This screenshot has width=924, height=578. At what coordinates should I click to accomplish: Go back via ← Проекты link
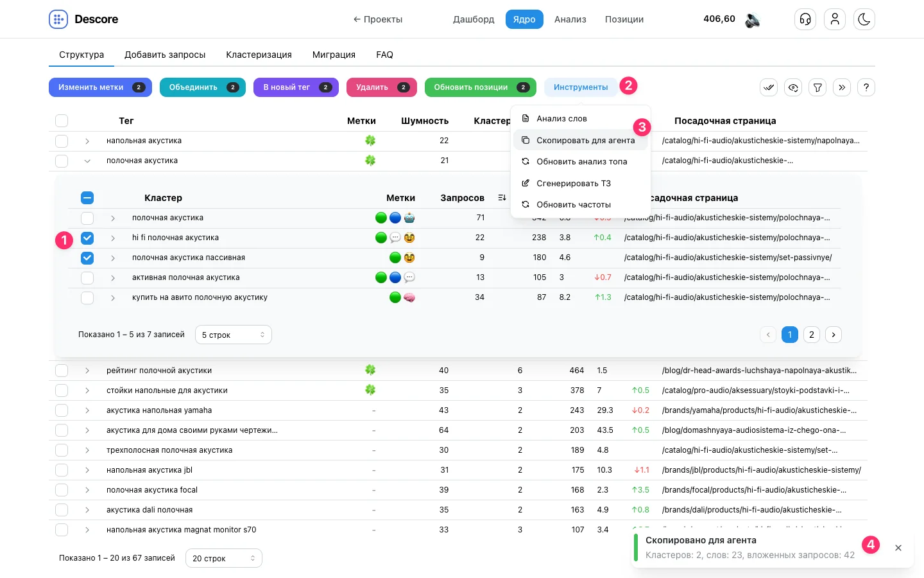tap(378, 19)
